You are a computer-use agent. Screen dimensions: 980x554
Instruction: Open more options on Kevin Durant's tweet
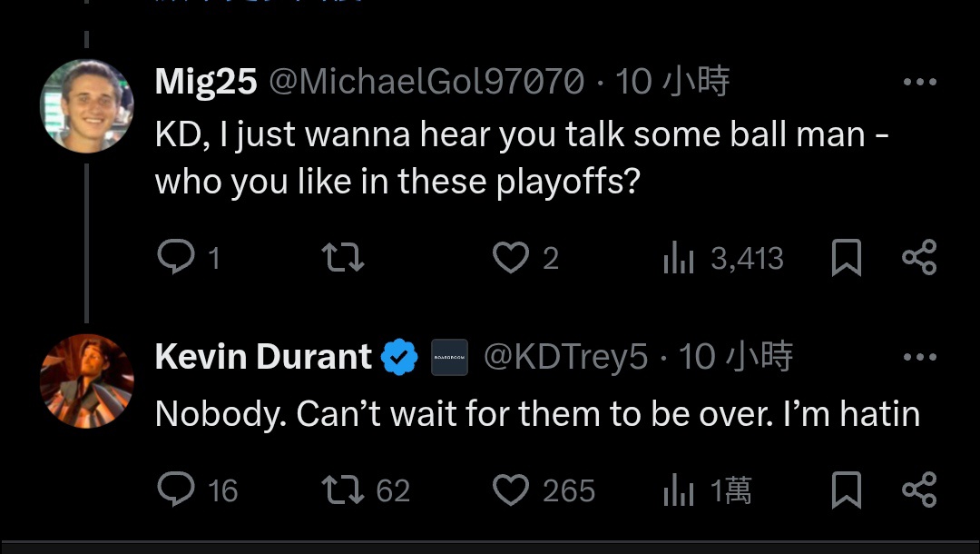point(920,357)
